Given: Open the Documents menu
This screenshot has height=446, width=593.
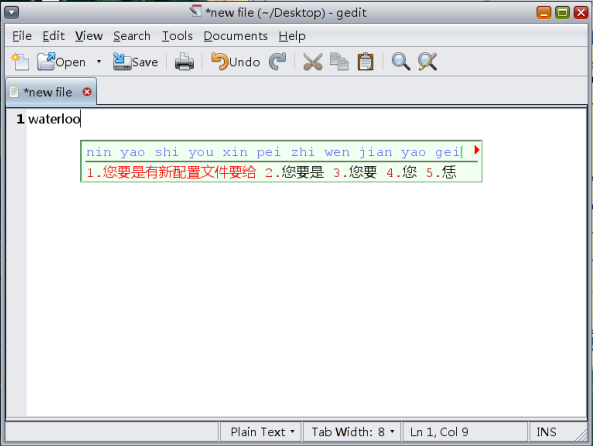Looking at the screenshot, I should pyautogui.click(x=235, y=36).
